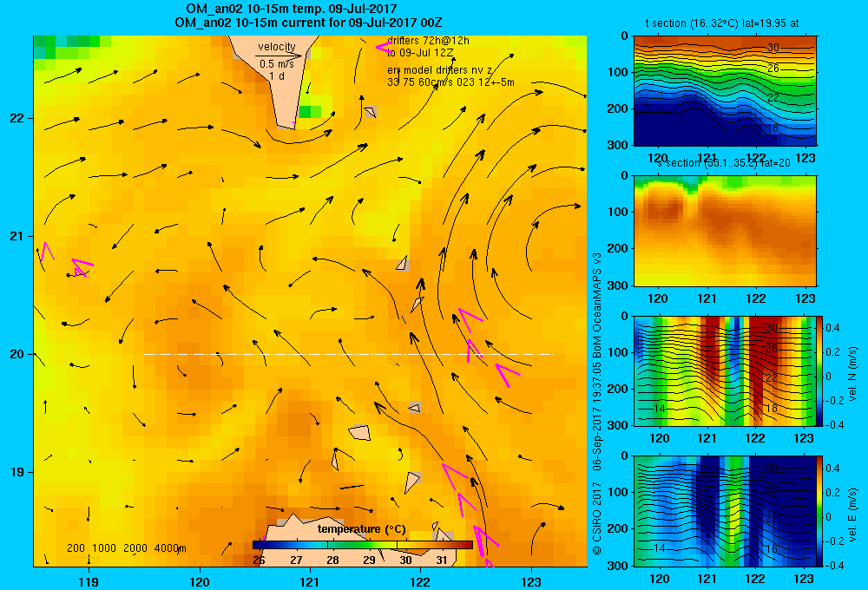
Task: Click the white dashed section line at latitude 20
Action: [348, 354]
